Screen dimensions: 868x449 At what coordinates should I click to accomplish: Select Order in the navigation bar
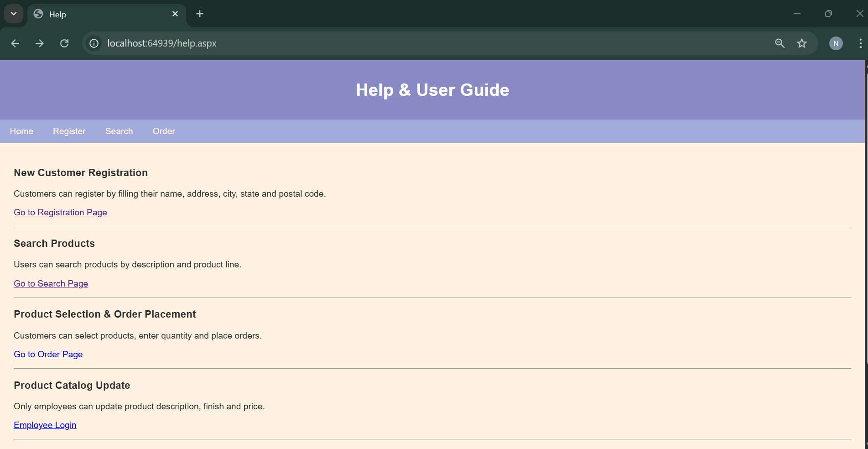(x=163, y=131)
